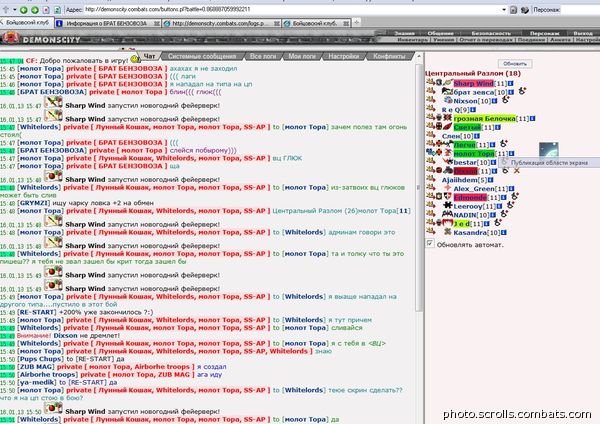Open info icon next to Kasandra
Image resolution: width=600 pixels, height=424 pixels.
(x=504, y=233)
